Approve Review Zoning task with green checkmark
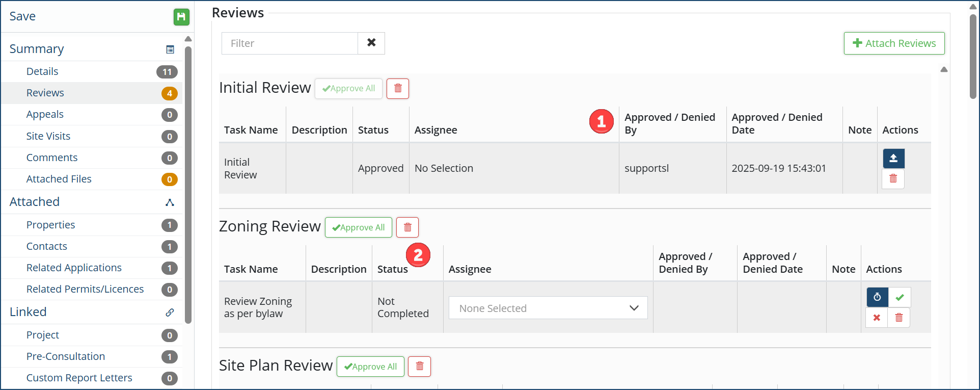The width and height of the screenshot is (980, 390). [900, 297]
